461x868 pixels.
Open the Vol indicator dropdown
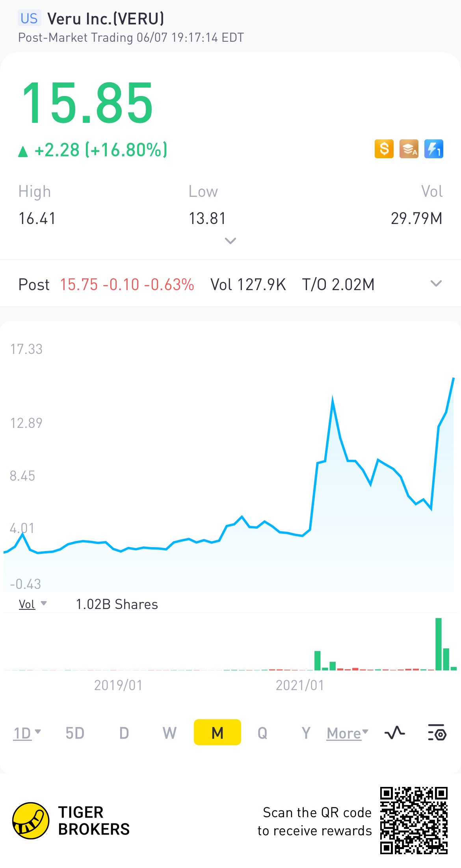click(x=33, y=604)
